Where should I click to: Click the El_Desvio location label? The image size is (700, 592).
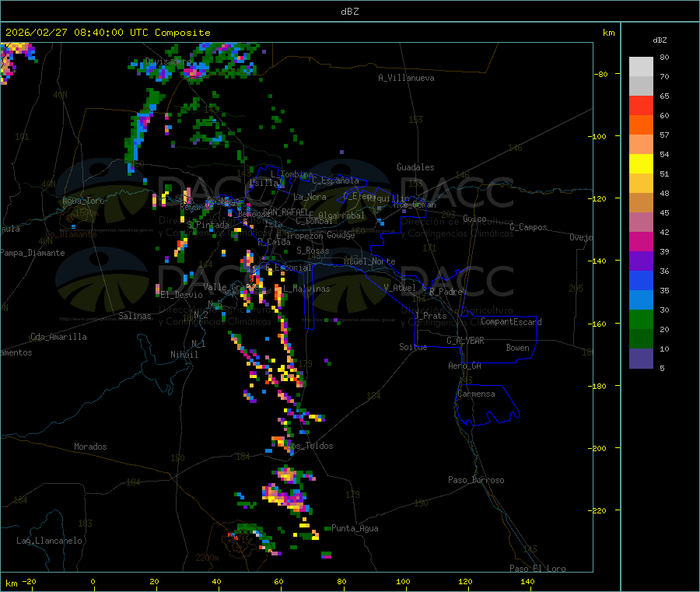point(182,295)
